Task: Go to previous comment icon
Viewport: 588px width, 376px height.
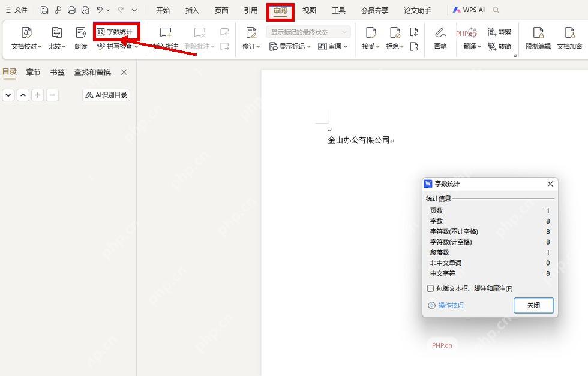Action: 224,32
